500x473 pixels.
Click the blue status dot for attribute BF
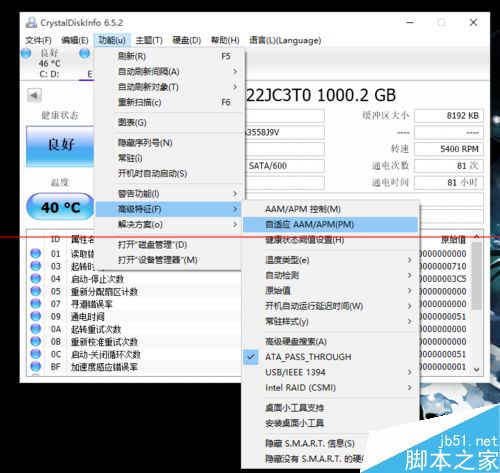click(36, 366)
